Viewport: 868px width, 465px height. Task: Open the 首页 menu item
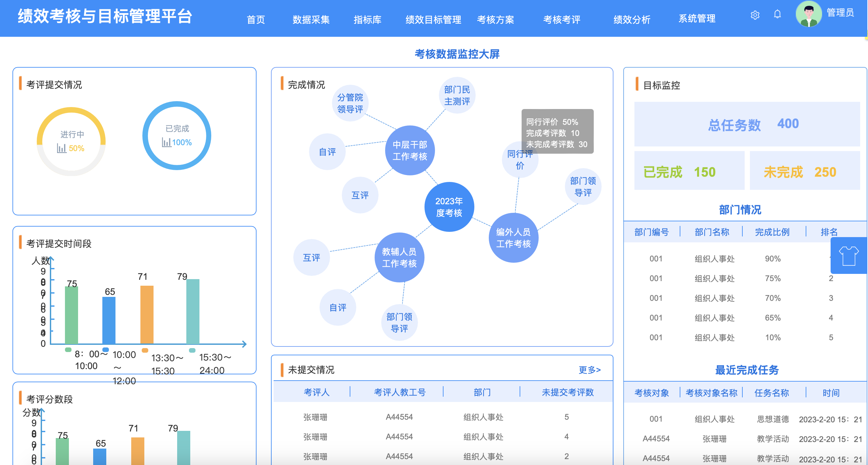pyautogui.click(x=256, y=20)
